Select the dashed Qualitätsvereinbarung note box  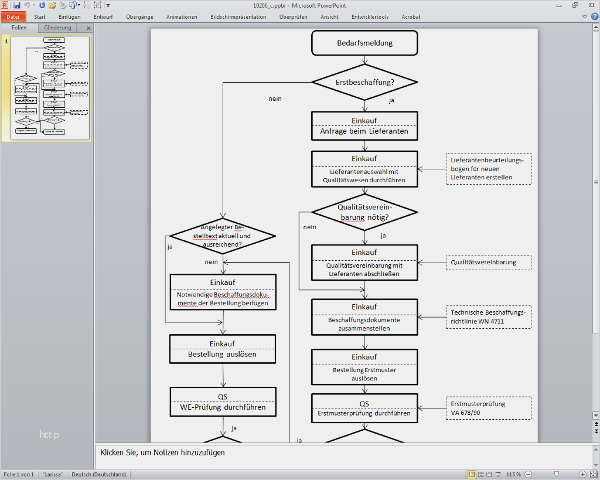coord(489,262)
